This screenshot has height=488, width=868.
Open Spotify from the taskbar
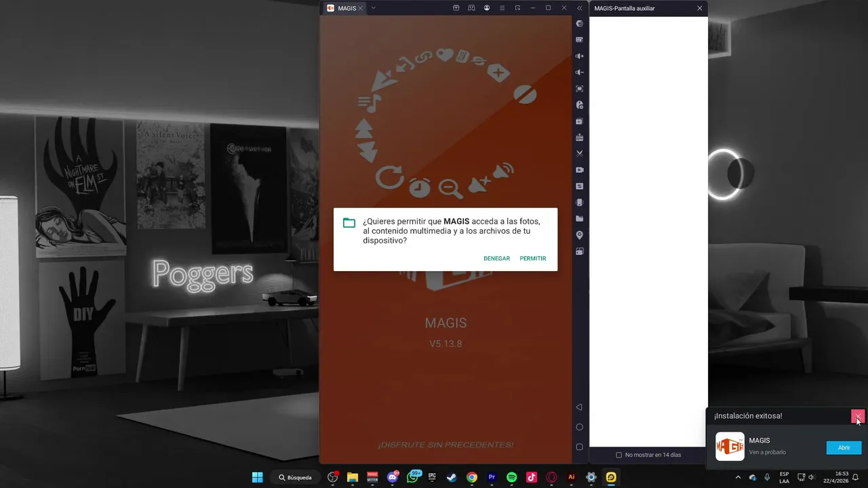512,477
